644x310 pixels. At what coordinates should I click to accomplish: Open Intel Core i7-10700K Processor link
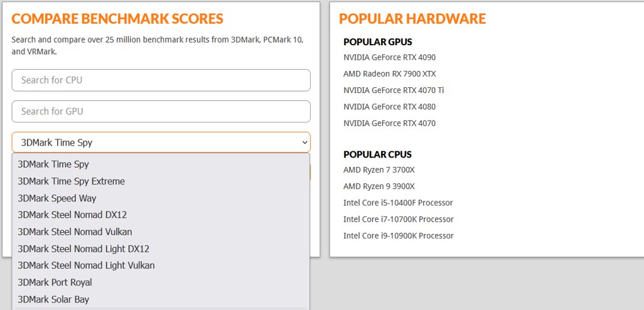tap(399, 219)
